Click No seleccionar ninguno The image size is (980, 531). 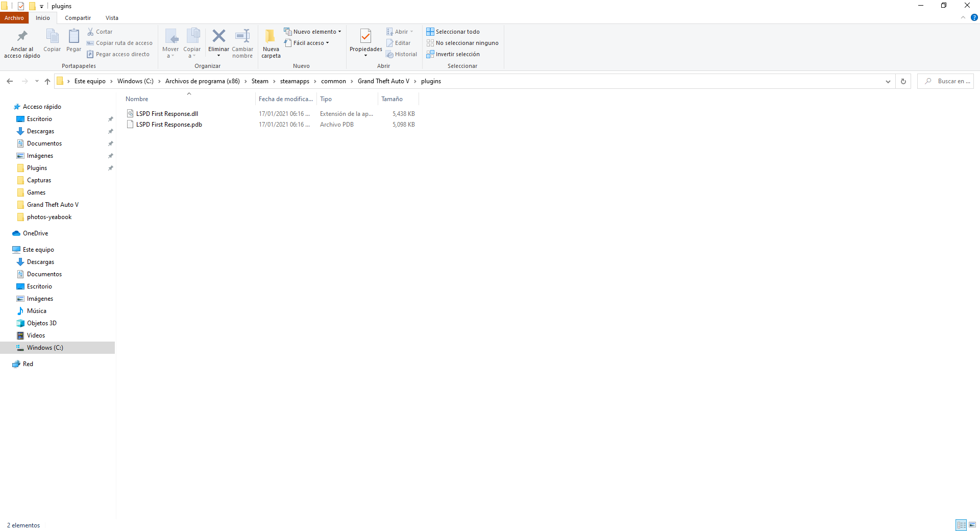(x=462, y=43)
